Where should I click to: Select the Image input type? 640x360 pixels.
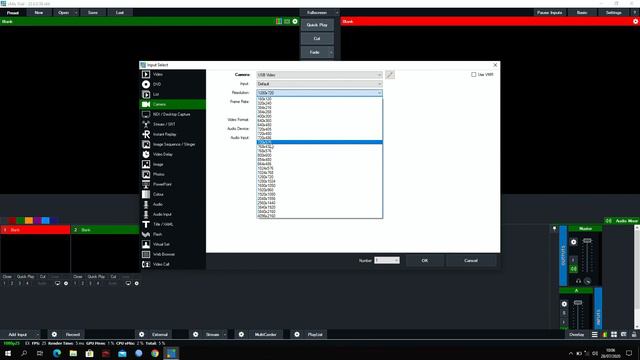click(172, 164)
